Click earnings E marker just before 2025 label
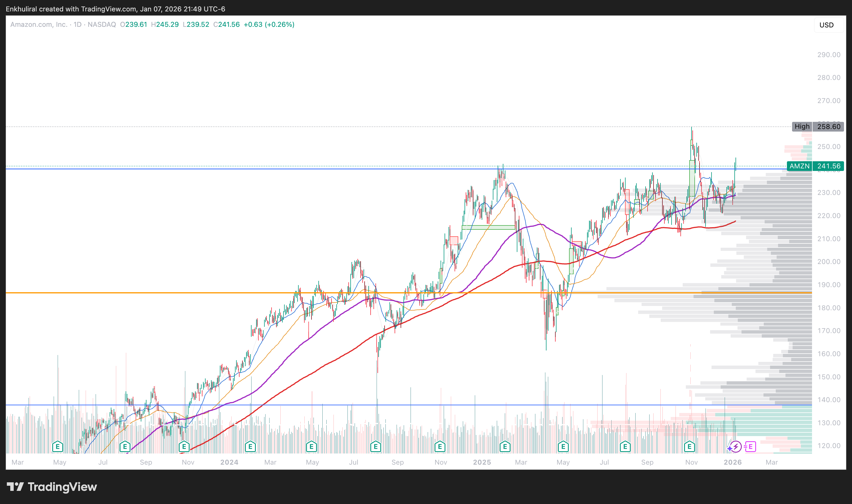The width and height of the screenshot is (852, 504). pyautogui.click(x=505, y=446)
